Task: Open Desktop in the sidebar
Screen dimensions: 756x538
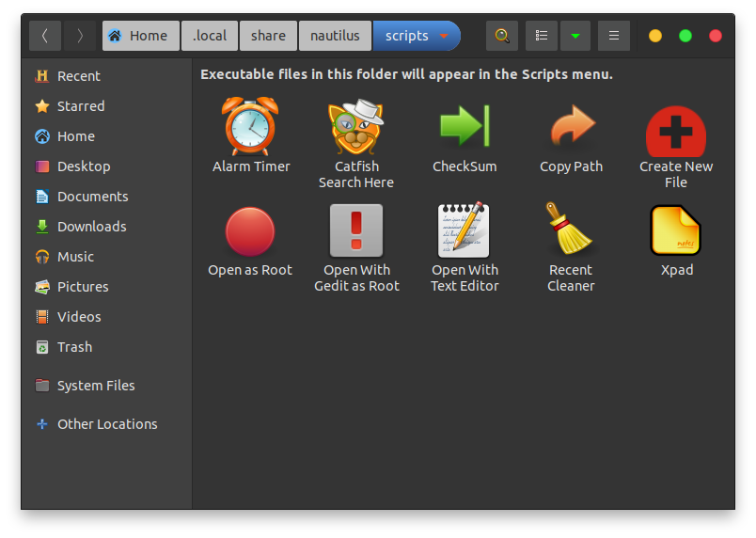Action: pos(106,166)
